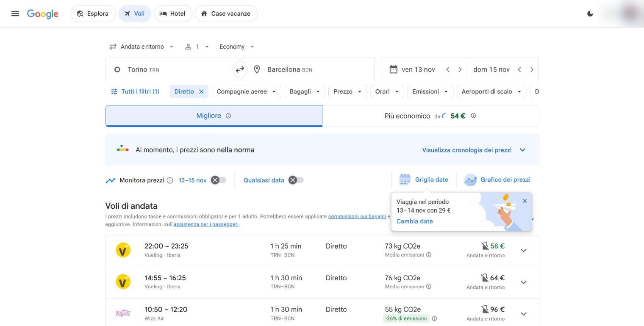The height and width of the screenshot is (326, 644).
Task: Open the Emissioni filter dropdown
Action: [x=430, y=91]
